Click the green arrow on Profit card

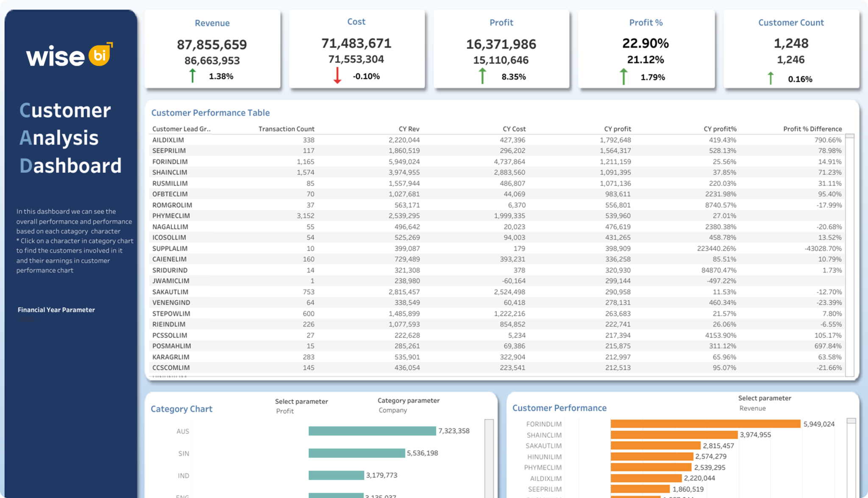482,75
